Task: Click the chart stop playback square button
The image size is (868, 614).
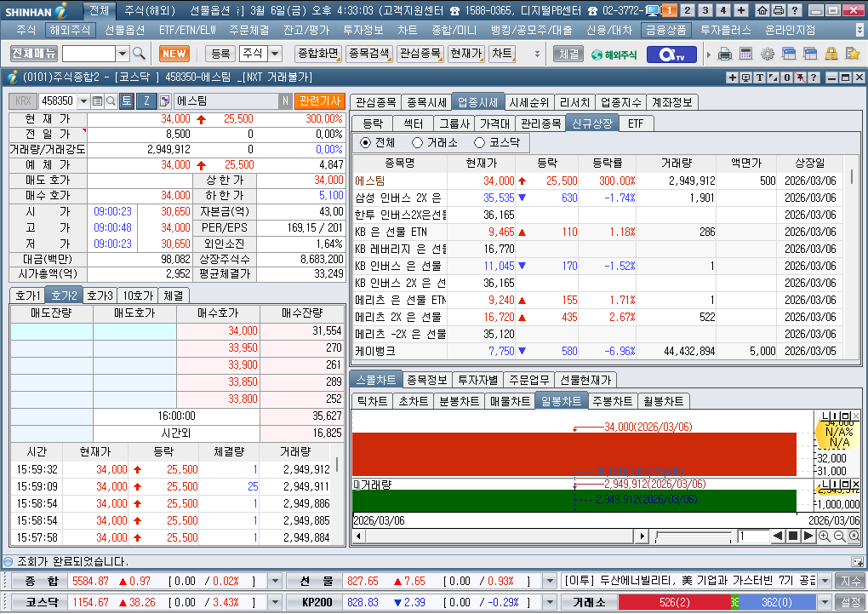Action: [793, 536]
